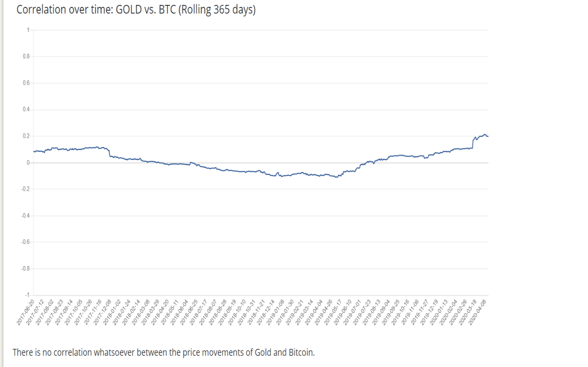The width and height of the screenshot is (588, 367).
Task: Click the 2018-01-02 x-axis date label
Action: tap(112, 312)
